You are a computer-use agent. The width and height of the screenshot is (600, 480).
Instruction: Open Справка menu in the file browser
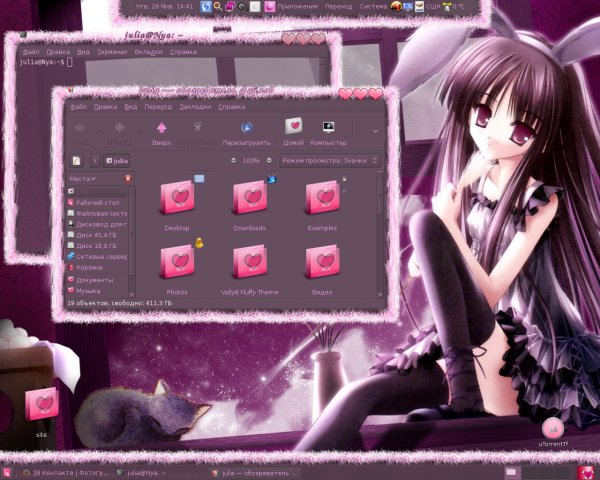pyautogui.click(x=232, y=107)
